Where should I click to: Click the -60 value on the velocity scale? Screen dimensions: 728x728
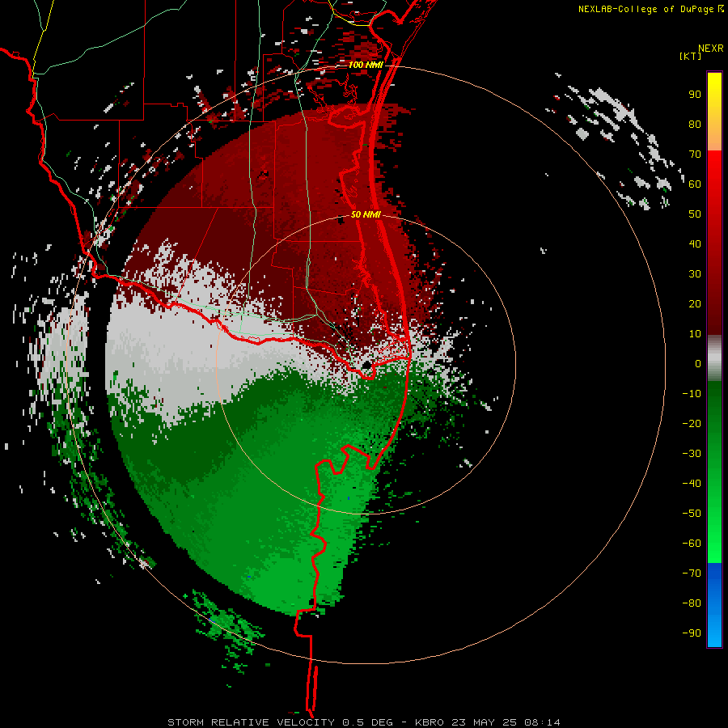[x=692, y=544]
